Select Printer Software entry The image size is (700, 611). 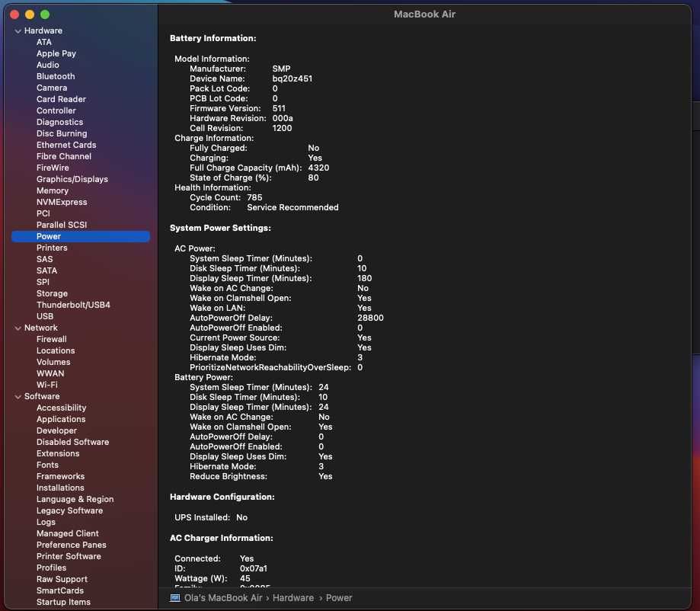point(69,556)
